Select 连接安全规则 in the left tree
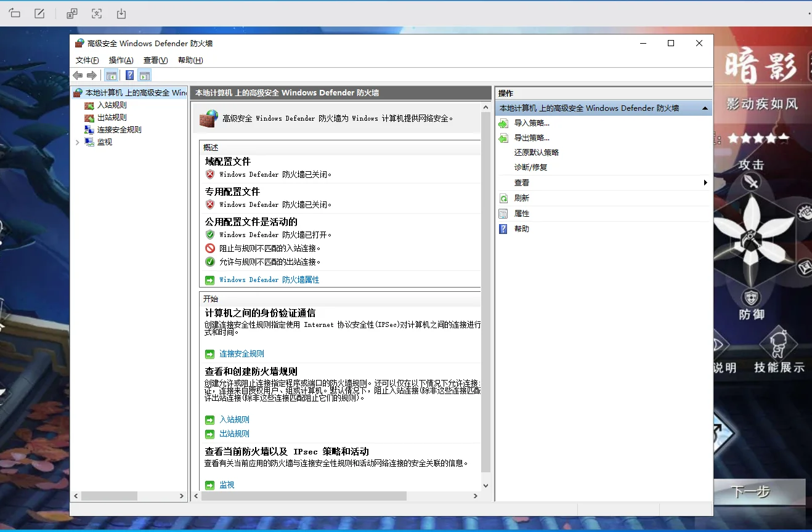812x532 pixels. [119, 130]
